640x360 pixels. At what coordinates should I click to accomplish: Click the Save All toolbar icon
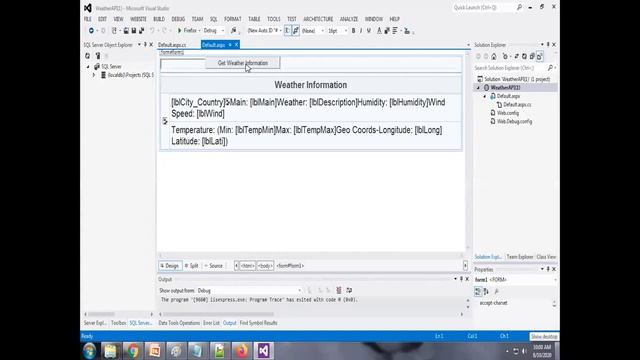coord(142,31)
